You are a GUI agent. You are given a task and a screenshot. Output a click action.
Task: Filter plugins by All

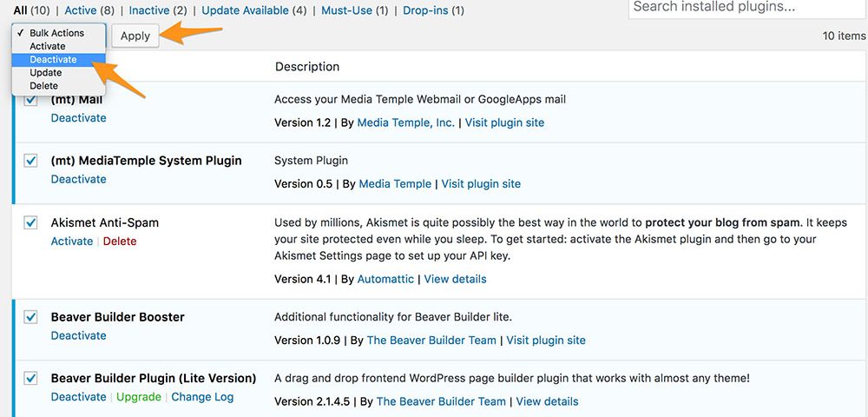click(x=21, y=10)
